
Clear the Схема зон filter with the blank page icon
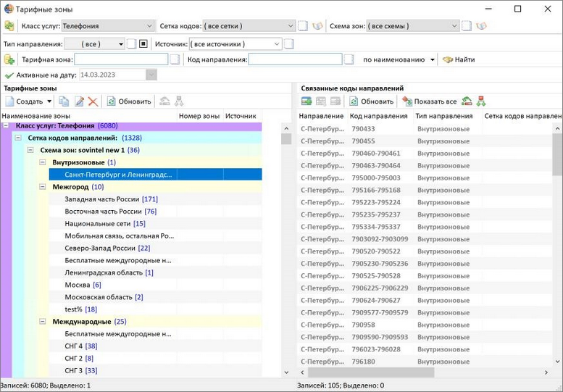pyautogui.click(x=467, y=26)
